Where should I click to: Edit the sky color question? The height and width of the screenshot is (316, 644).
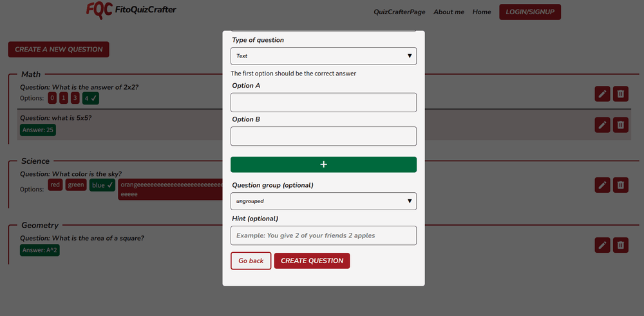(x=602, y=185)
